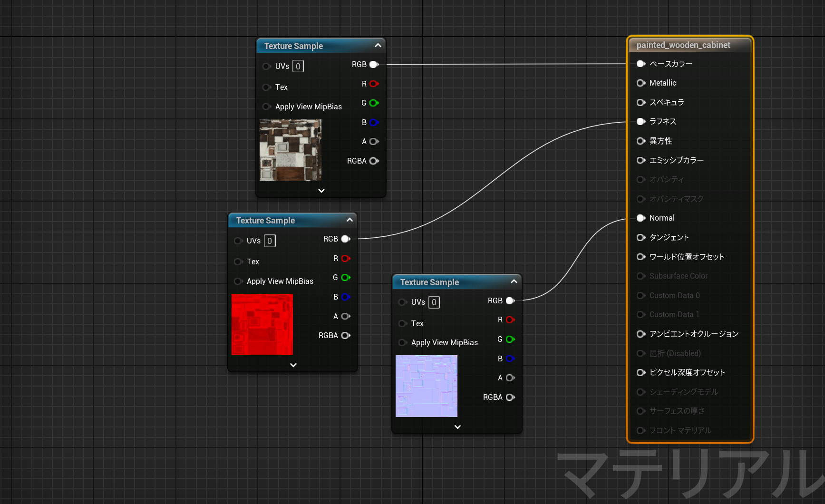This screenshot has height=504, width=825.
Task: Click the スペキュラ input pin
Action: [641, 103]
